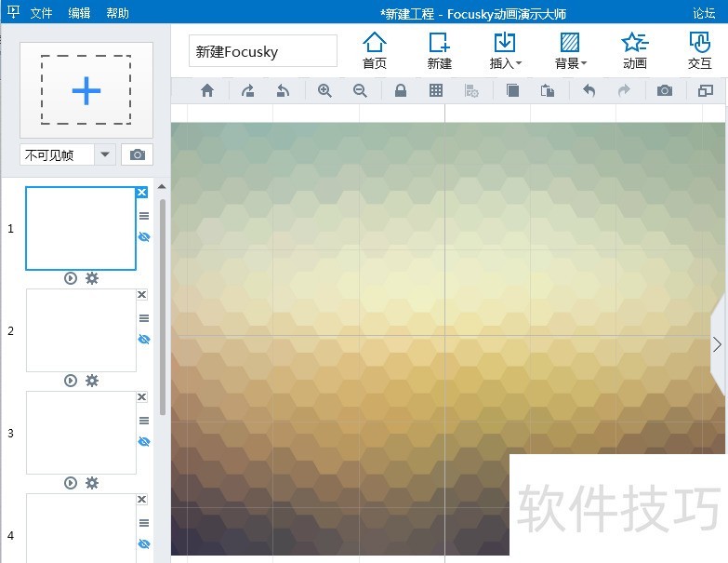Toggle the grid display icon

tap(435, 90)
